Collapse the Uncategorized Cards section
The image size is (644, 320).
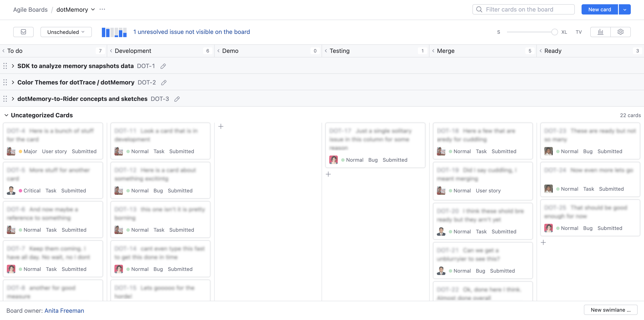pos(6,115)
